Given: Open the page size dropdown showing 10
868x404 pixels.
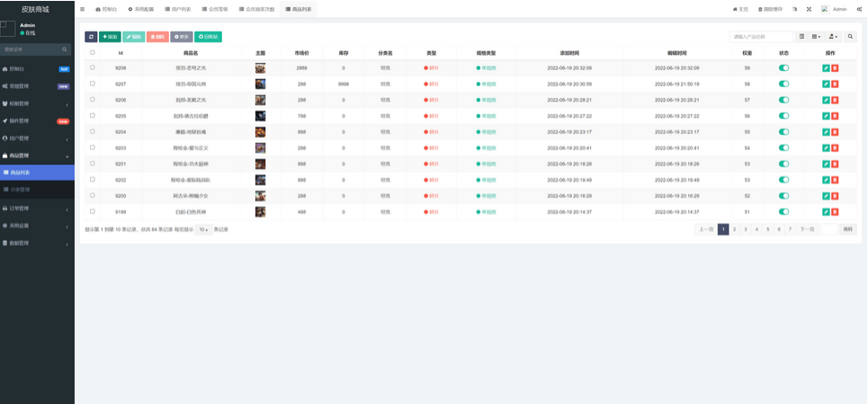Looking at the screenshot, I should point(203,229).
